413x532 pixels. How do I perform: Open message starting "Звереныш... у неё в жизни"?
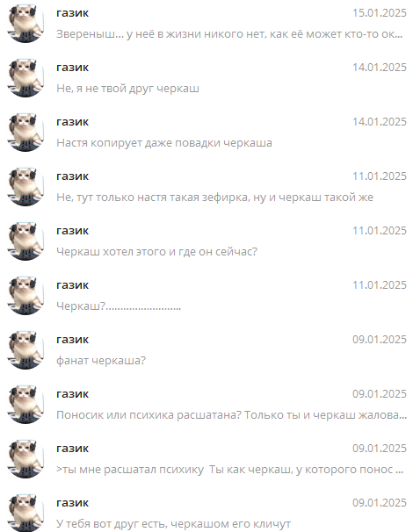coord(206,24)
